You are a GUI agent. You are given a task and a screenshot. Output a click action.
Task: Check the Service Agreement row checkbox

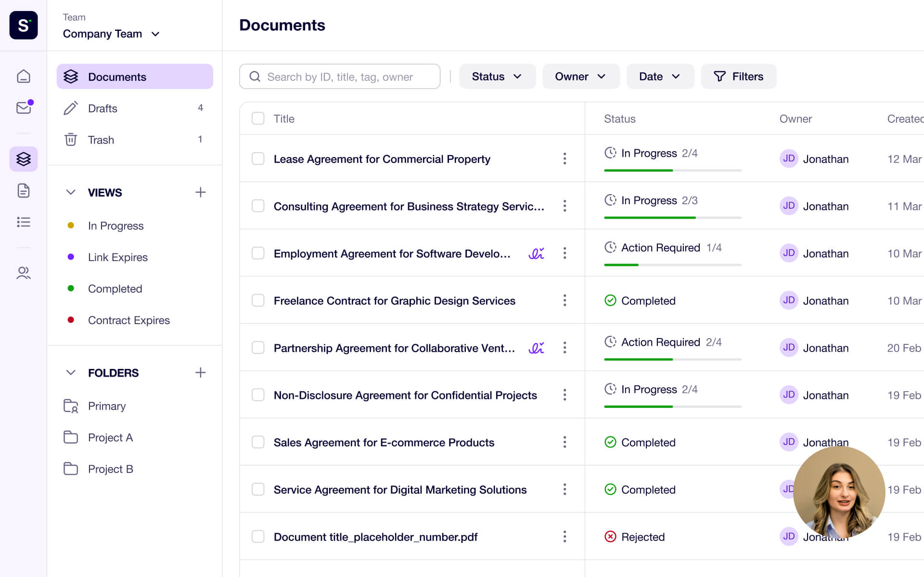coord(258,489)
